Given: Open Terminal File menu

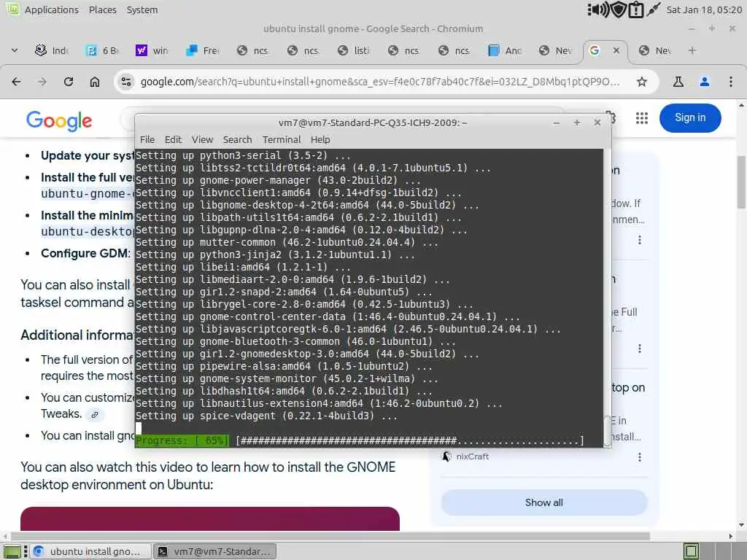Looking at the screenshot, I should (147, 139).
